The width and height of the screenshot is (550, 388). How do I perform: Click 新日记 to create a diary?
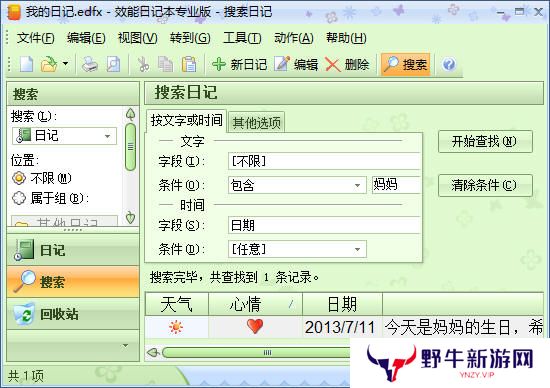point(240,65)
